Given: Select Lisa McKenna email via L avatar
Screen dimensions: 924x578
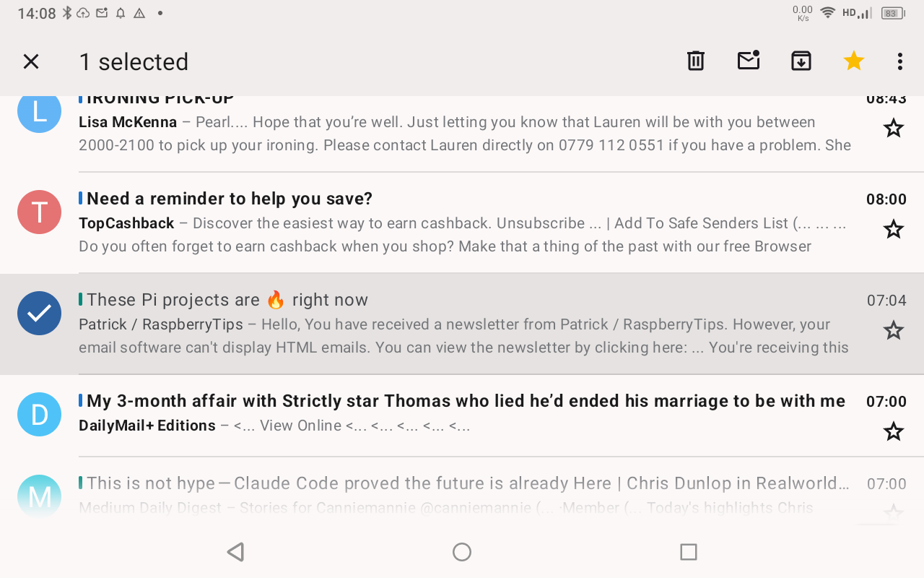Looking at the screenshot, I should pos(39,112).
